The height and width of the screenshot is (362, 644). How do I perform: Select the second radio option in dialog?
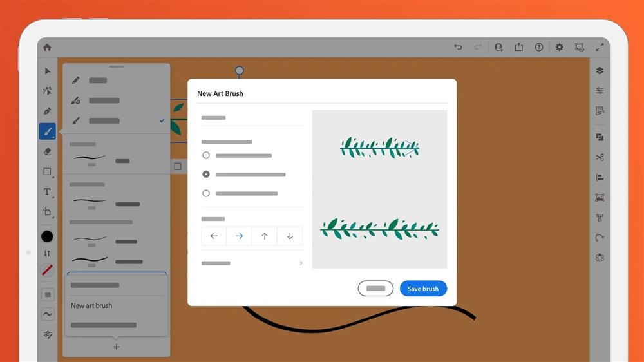point(206,175)
